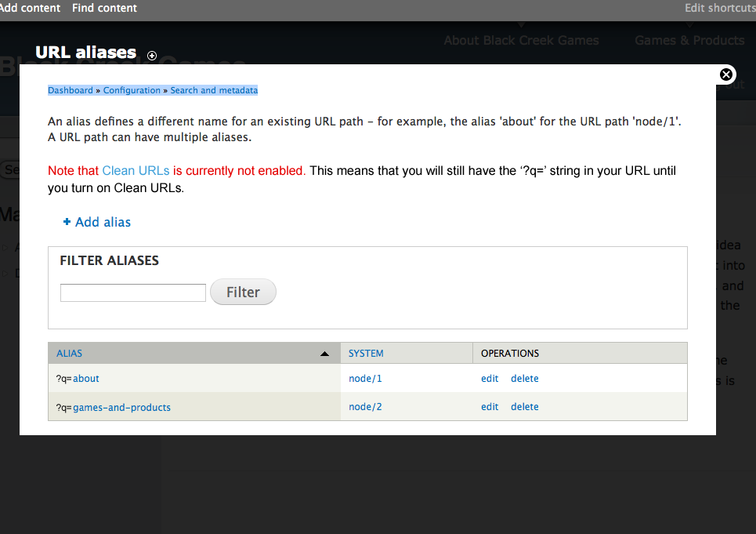Open the about alias link
Image resolution: width=756 pixels, height=534 pixels.
tap(85, 378)
